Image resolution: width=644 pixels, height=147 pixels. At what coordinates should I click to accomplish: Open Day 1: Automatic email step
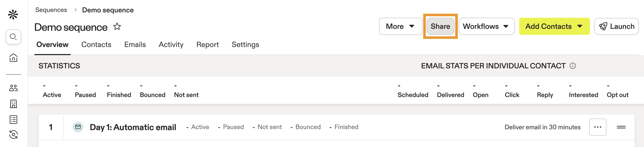coord(133,127)
